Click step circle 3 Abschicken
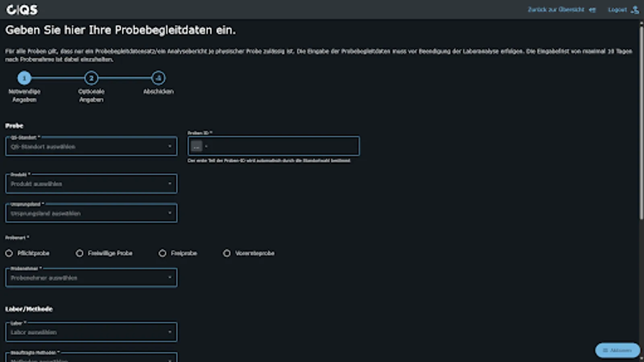This screenshot has height=362, width=644. point(158,78)
